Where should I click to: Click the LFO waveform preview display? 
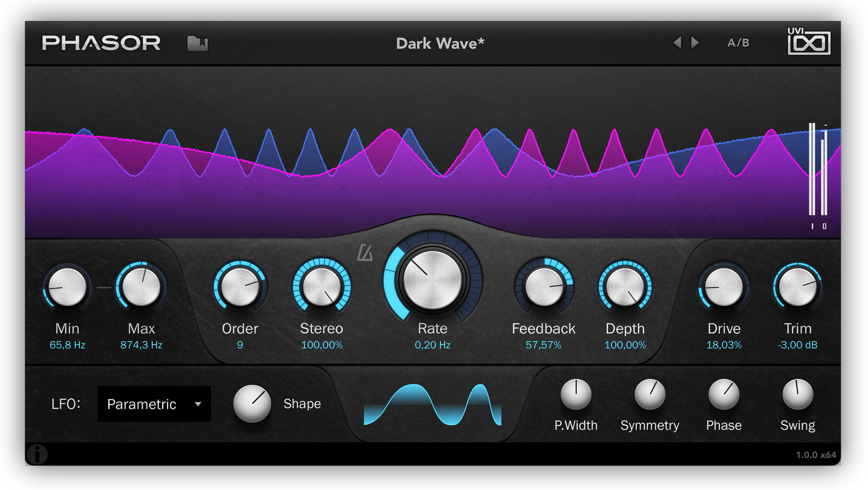pos(432,404)
